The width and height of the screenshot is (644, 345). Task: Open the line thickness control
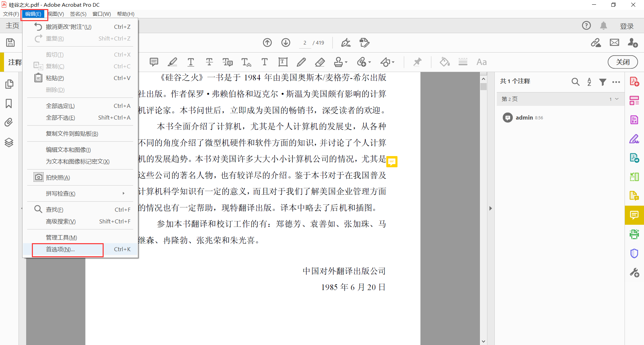tap(463, 62)
